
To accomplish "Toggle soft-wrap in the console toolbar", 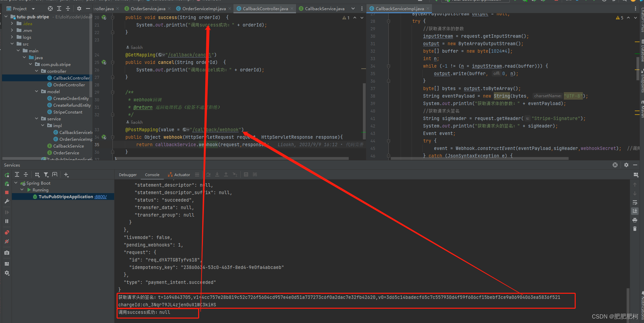I will coord(635,202).
